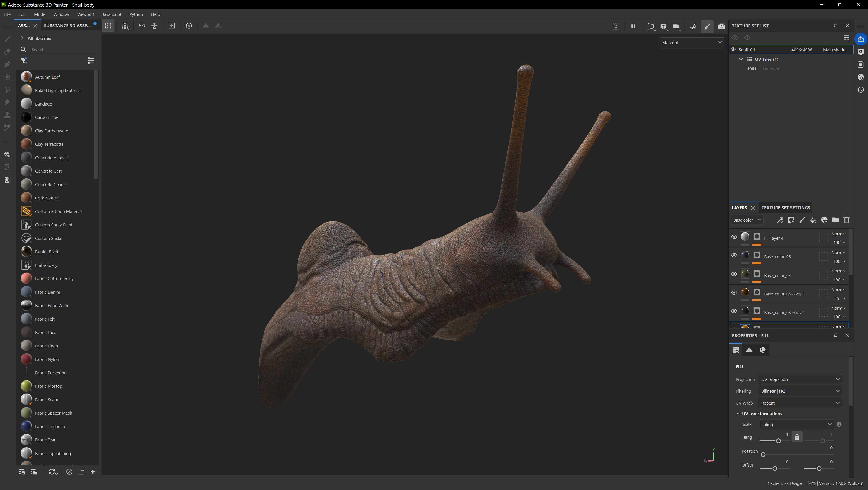Click the Pause rendering icon
The image size is (868, 490).
[633, 26]
